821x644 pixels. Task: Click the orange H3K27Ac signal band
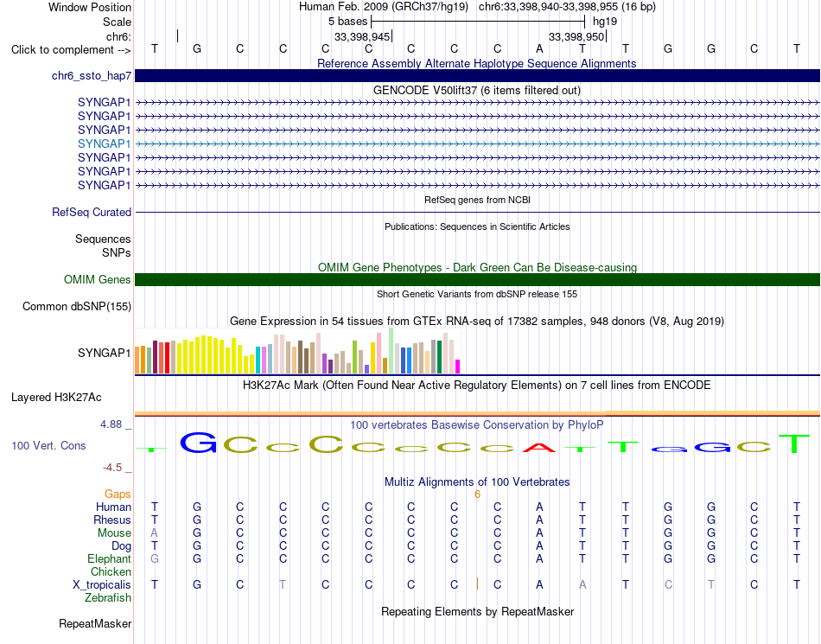[477, 413]
